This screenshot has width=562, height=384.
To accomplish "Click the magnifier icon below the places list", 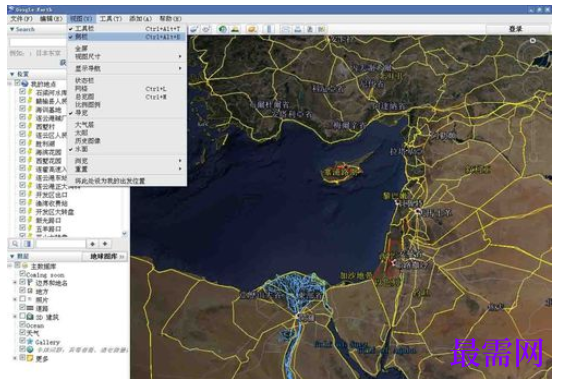I will click(x=15, y=244).
